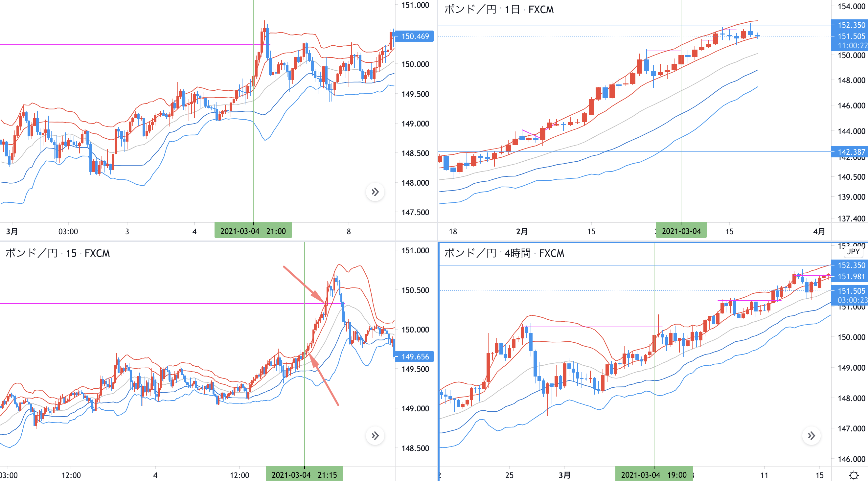The width and height of the screenshot is (868, 481).
Task: Click the ポンド／円 15 FXCM chart title
Action: point(57,253)
